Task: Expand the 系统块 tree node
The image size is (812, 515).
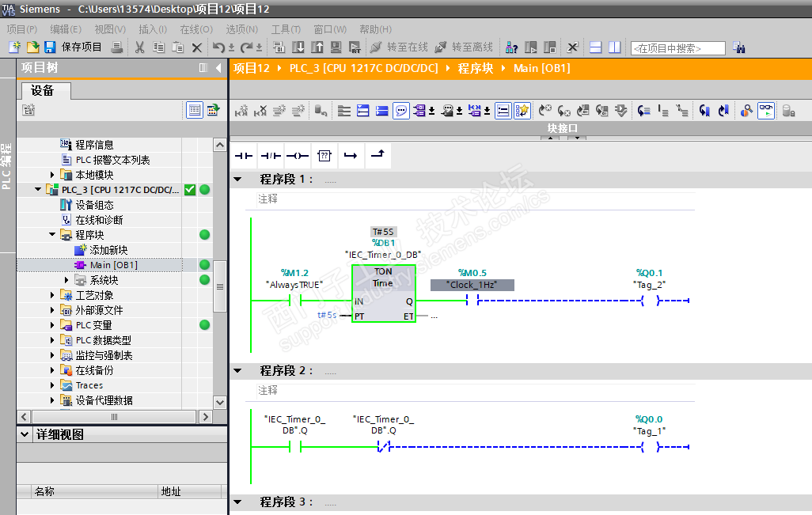Action: pyautogui.click(x=66, y=280)
